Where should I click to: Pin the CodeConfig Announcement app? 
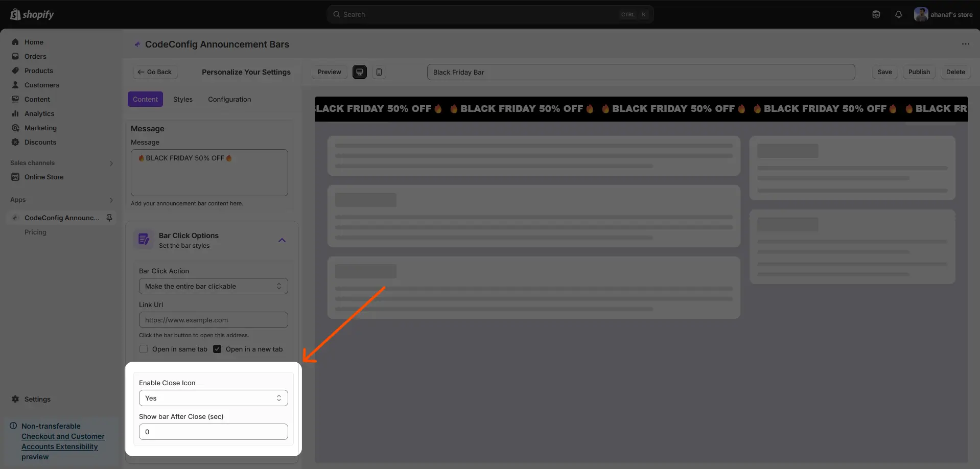(x=109, y=218)
